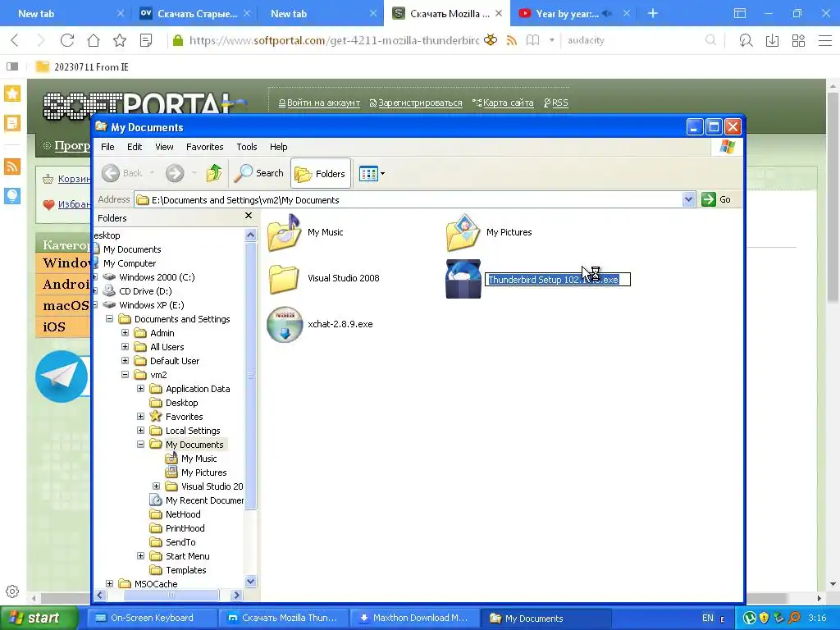The height and width of the screenshot is (630, 840).
Task: Open 20230711 From IE bookmarks folder
Action: coord(82,67)
